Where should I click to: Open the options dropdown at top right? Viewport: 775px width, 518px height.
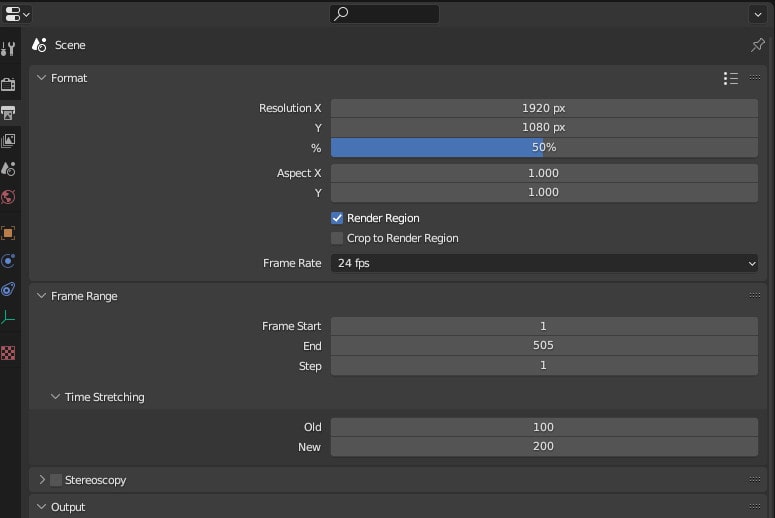[758, 14]
